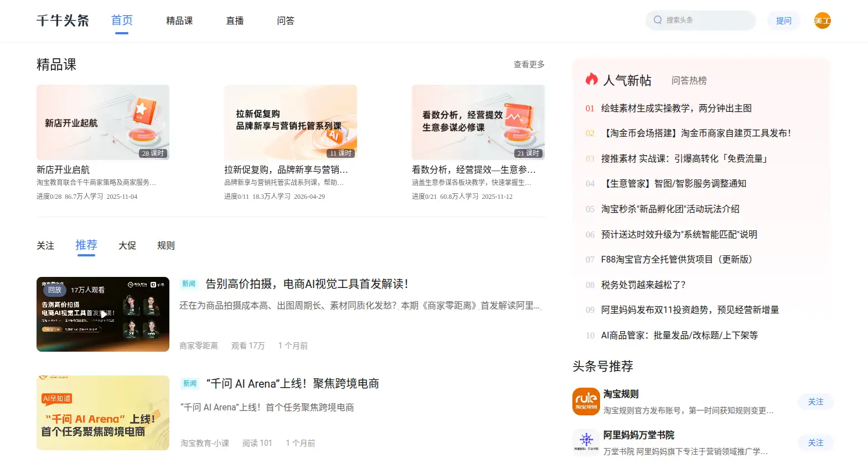This screenshot has height=463, width=868.
Task: Switch to the 大促 feed tab
Action: [x=127, y=245]
